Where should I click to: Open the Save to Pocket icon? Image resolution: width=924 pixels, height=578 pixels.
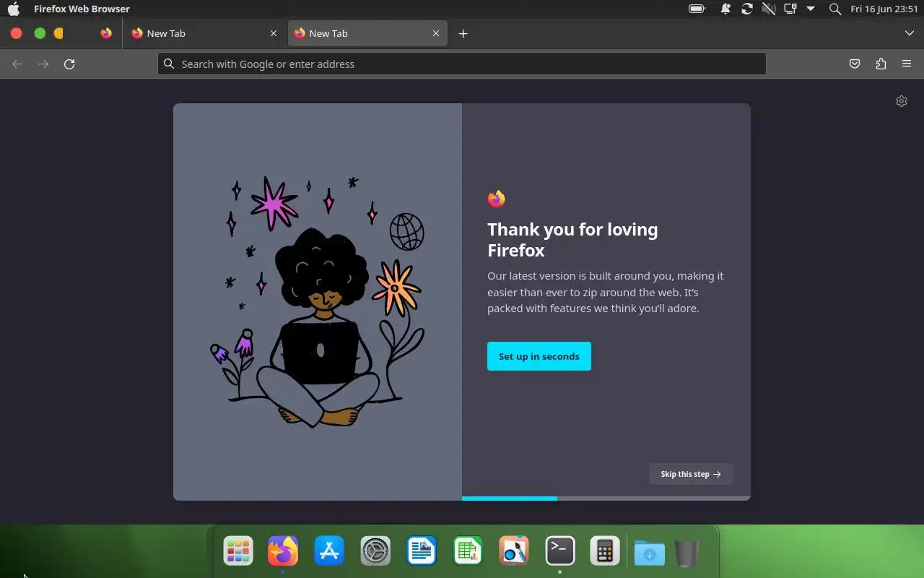[x=855, y=64]
